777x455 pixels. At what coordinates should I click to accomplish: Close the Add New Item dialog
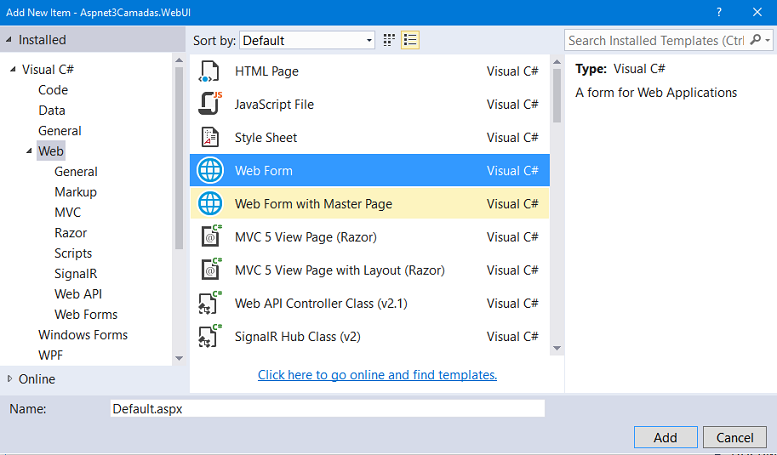757,12
